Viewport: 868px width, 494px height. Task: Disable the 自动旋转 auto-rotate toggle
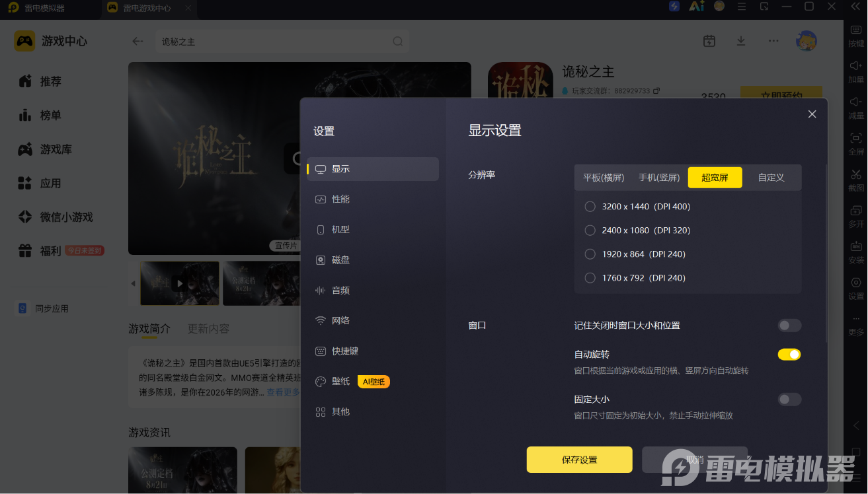tap(789, 355)
